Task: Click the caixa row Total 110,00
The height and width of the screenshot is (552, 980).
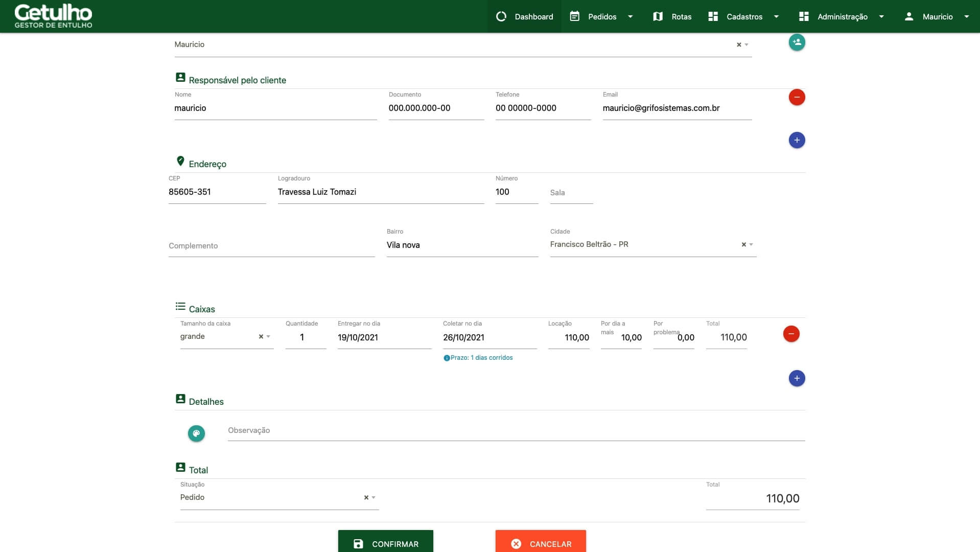Action: pos(727,337)
